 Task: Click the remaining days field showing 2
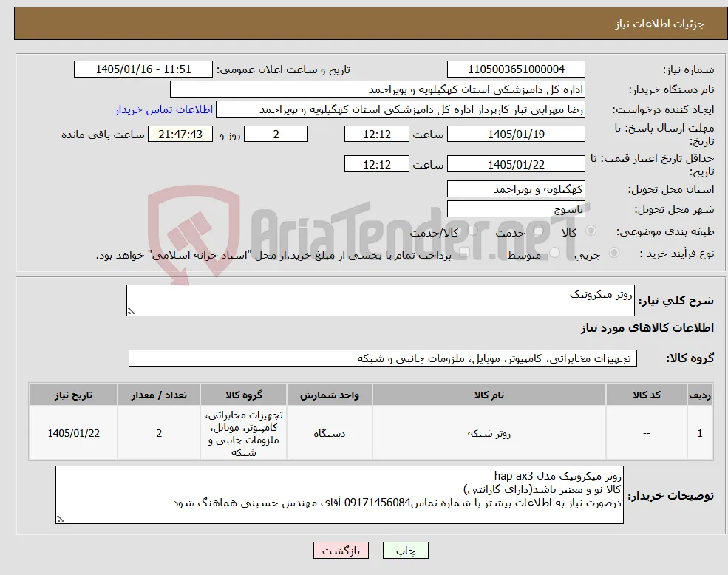(276, 135)
